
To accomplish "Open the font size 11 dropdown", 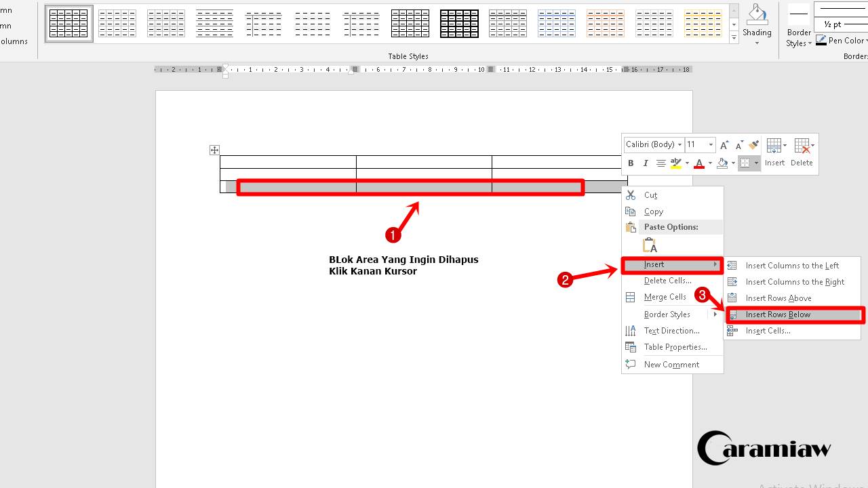I will pos(711,144).
